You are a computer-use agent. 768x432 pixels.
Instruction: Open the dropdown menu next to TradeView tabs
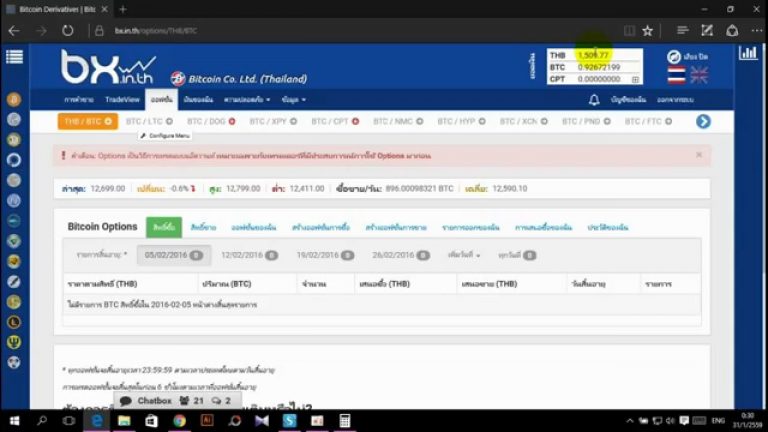point(247,100)
